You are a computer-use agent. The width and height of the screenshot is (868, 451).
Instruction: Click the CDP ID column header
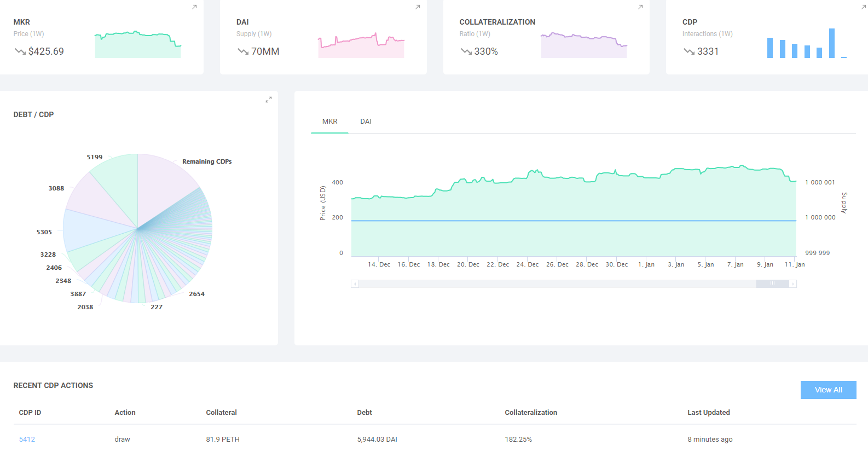tap(30, 413)
